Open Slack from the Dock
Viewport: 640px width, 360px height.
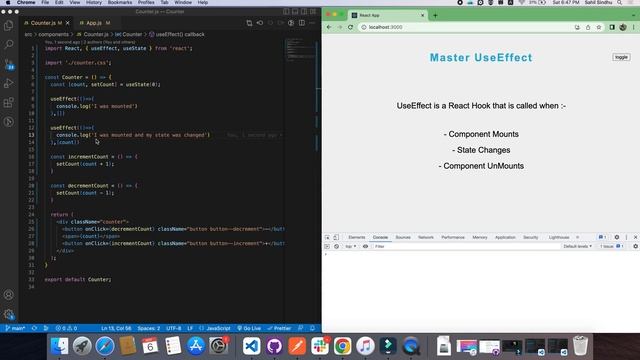pos(320,346)
